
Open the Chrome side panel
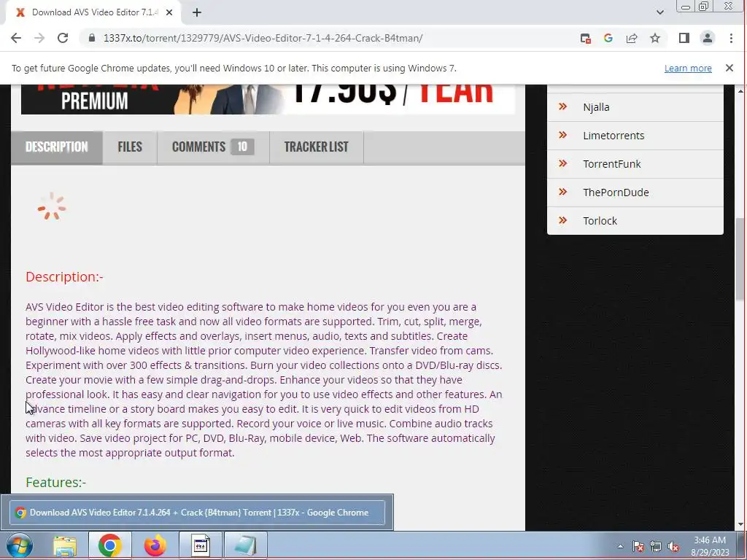click(684, 38)
